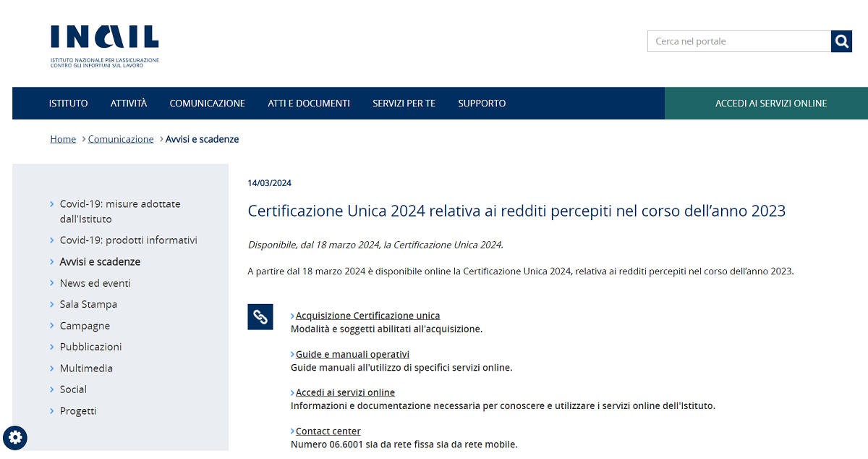Open the ISTITUTO menu
This screenshot has width=868, height=459.
(69, 104)
